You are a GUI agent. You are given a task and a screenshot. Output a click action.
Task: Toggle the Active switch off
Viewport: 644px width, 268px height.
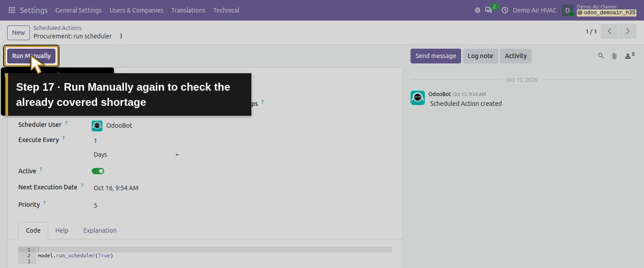point(98,171)
